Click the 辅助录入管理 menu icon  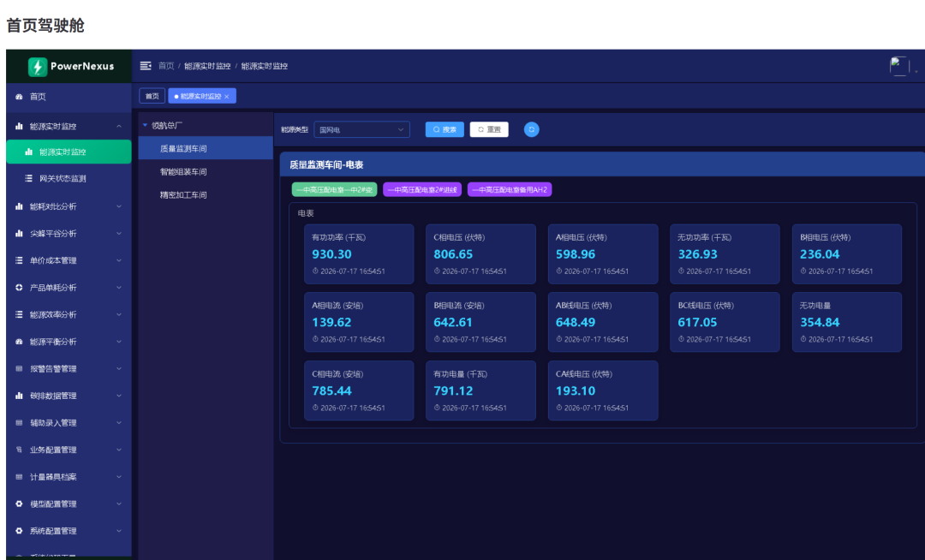pos(19,423)
